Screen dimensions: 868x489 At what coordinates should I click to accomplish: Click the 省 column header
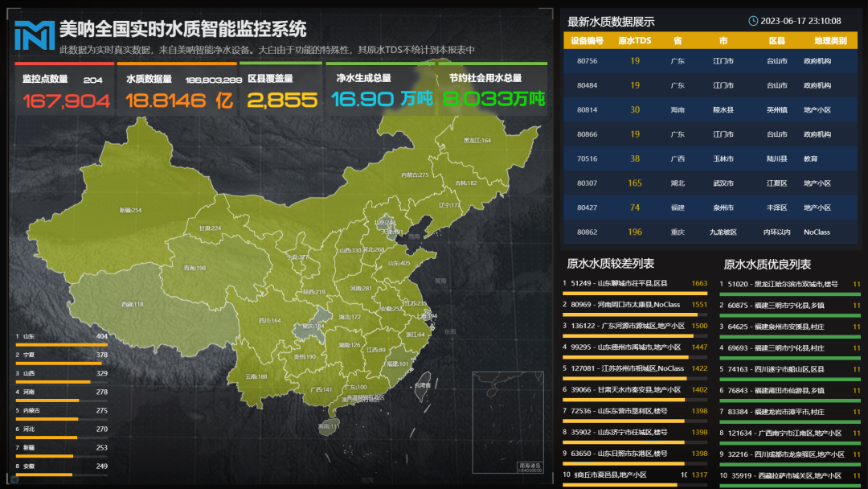point(678,41)
